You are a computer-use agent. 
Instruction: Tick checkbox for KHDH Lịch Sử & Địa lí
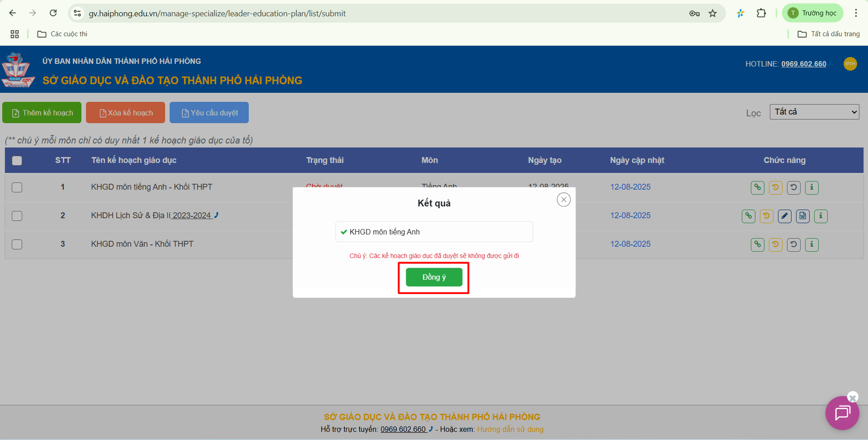pyautogui.click(x=17, y=216)
